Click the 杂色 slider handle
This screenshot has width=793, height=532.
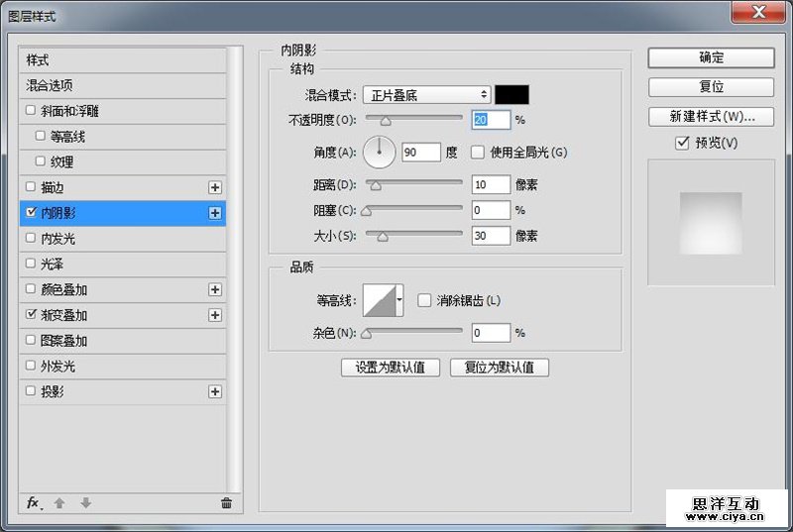pos(366,334)
